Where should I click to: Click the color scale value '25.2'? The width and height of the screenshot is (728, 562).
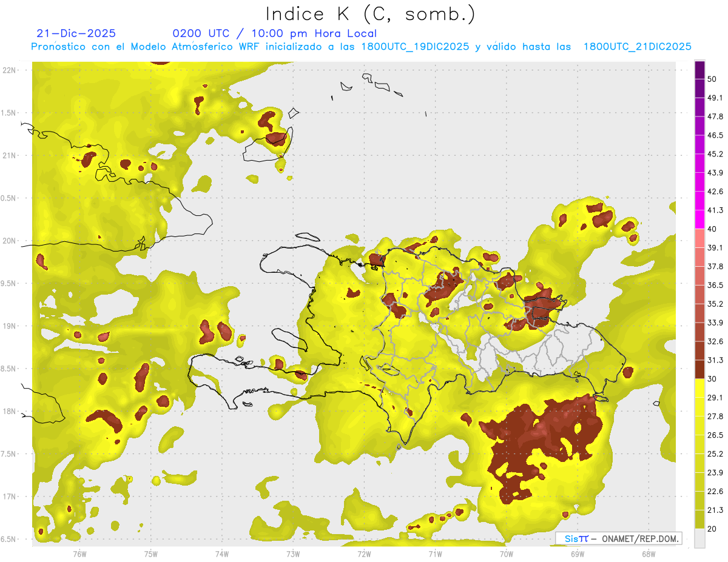[x=715, y=454]
